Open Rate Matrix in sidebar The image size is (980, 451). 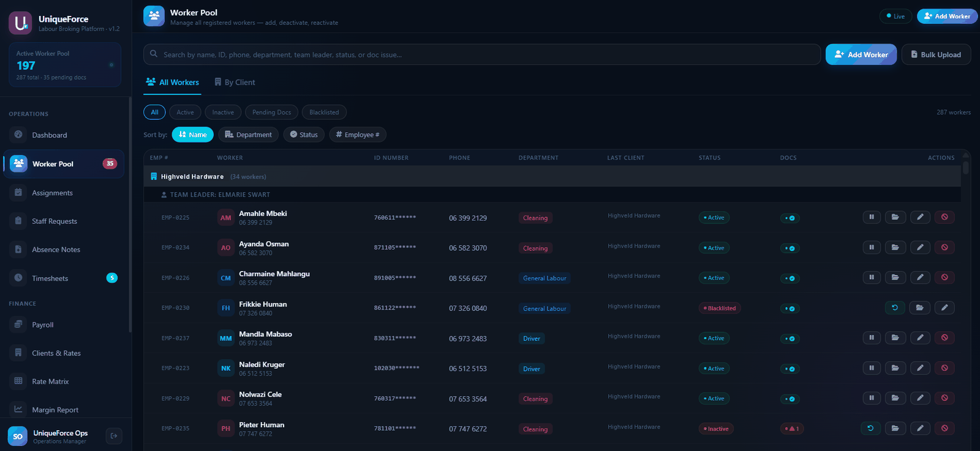tap(64, 381)
